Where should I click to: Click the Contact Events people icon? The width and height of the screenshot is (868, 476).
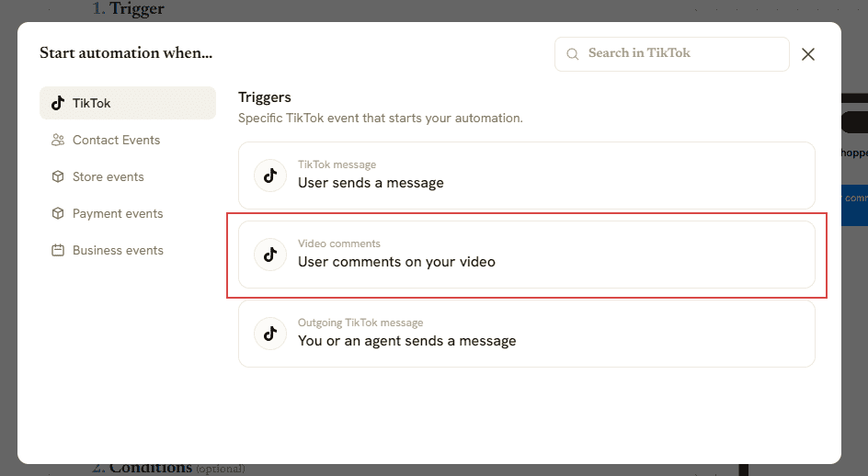[x=58, y=140]
